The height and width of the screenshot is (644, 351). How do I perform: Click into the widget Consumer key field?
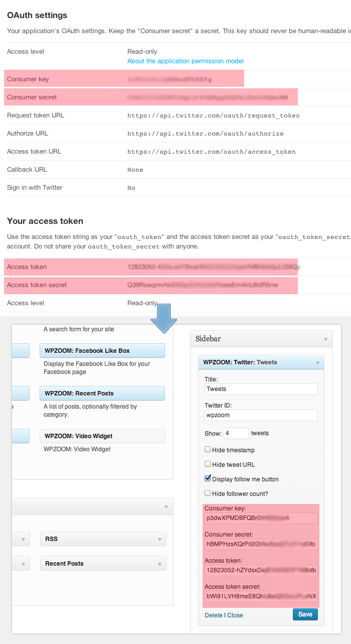(261, 518)
